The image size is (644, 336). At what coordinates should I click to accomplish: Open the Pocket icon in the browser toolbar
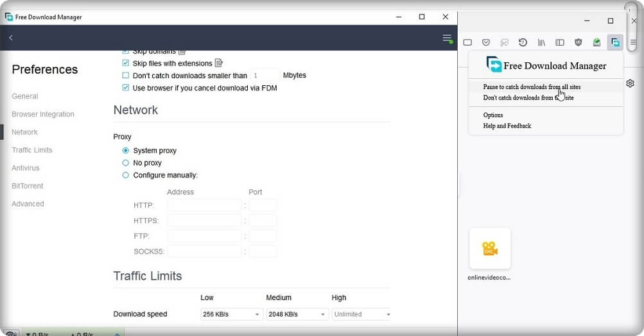(x=486, y=42)
